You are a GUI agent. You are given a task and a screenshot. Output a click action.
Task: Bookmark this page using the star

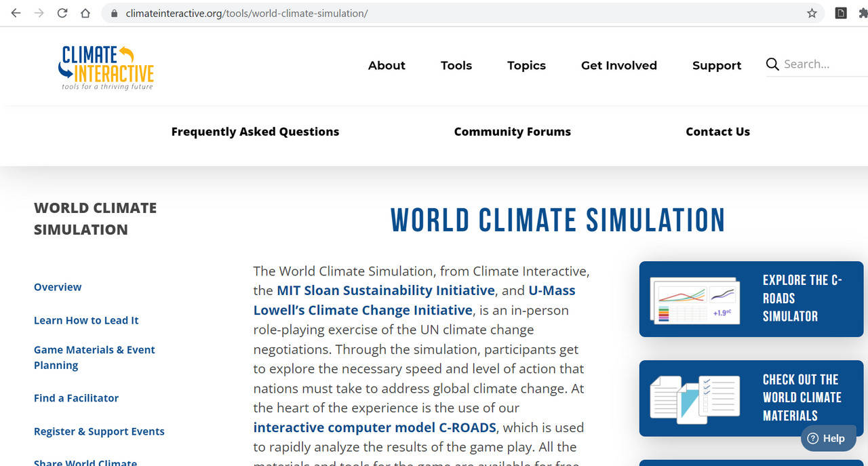[x=811, y=13]
